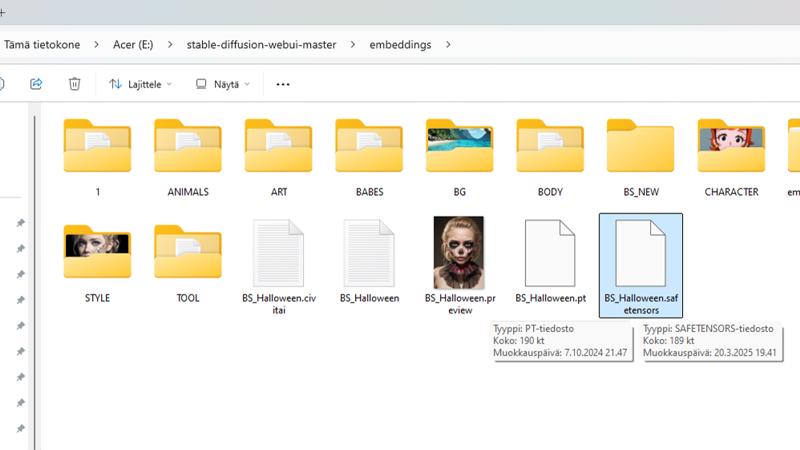Select the BS_Halloween.preview image thumbnail
The image size is (800, 450).
(x=459, y=253)
